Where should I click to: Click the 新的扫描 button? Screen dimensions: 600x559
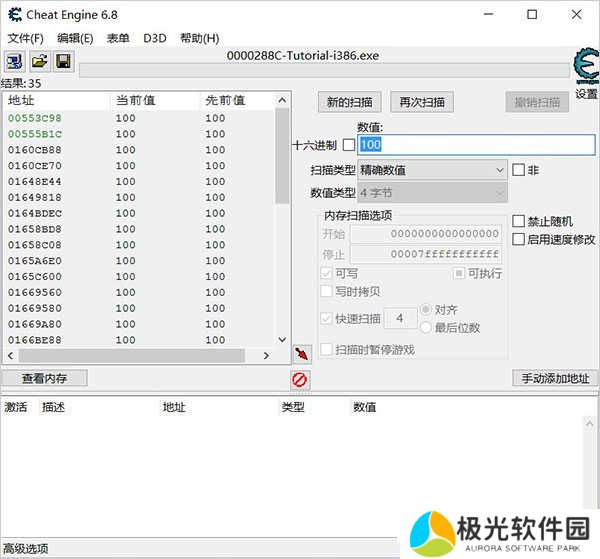[349, 102]
